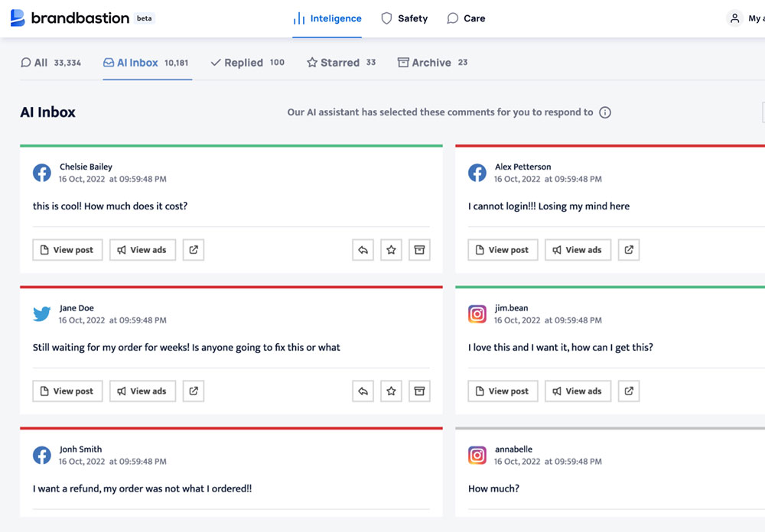This screenshot has height=532, width=765.
Task: Click comment text 'I cannot login!!! Losing my mind here'
Action: click(x=549, y=206)
